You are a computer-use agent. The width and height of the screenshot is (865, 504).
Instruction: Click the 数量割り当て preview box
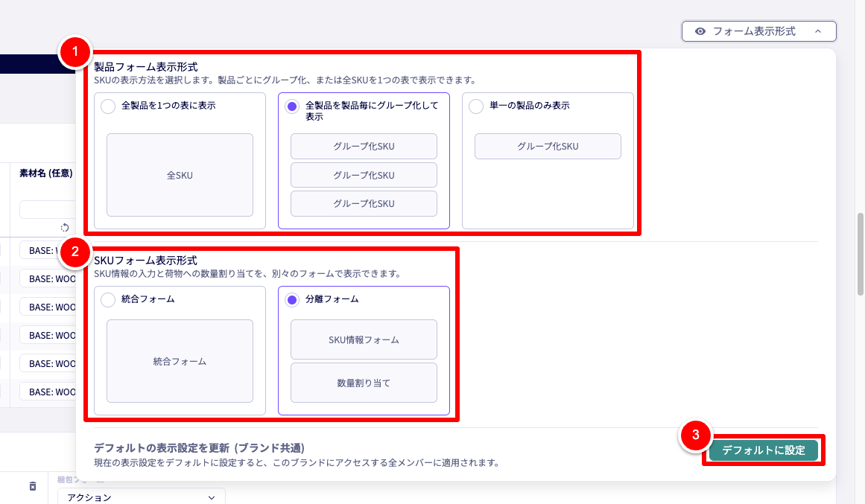pyautogui.click(x=364, y=382)
